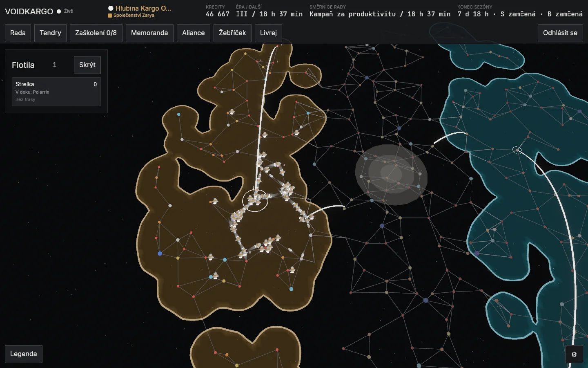Click the gray nebula cloud on map

[391, 175]
